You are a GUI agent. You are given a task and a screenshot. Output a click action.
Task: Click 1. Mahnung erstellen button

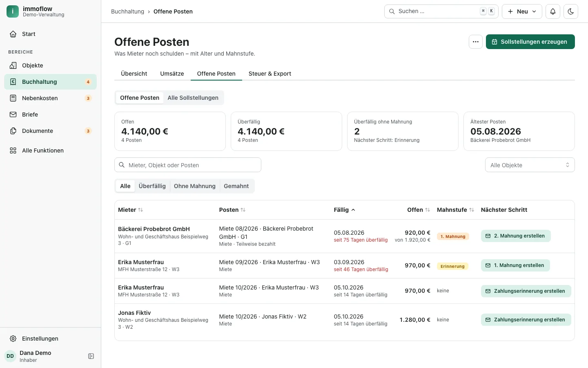pos(515,265)
